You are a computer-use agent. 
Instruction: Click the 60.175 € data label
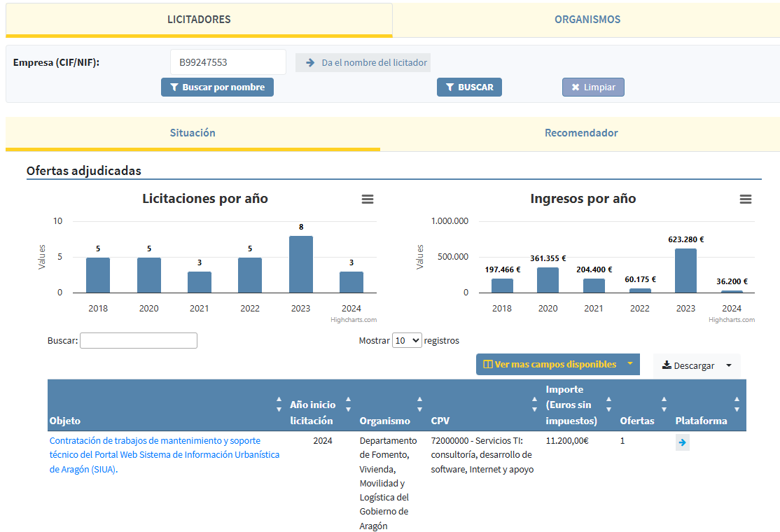640,279
